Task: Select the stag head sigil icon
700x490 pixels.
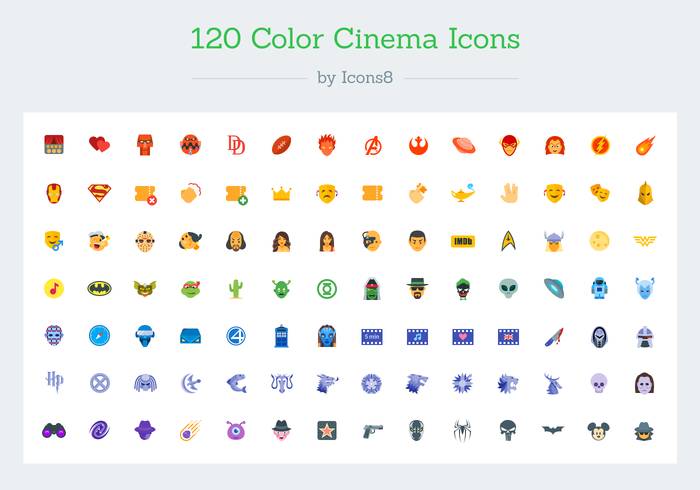Action: (553, 383)
